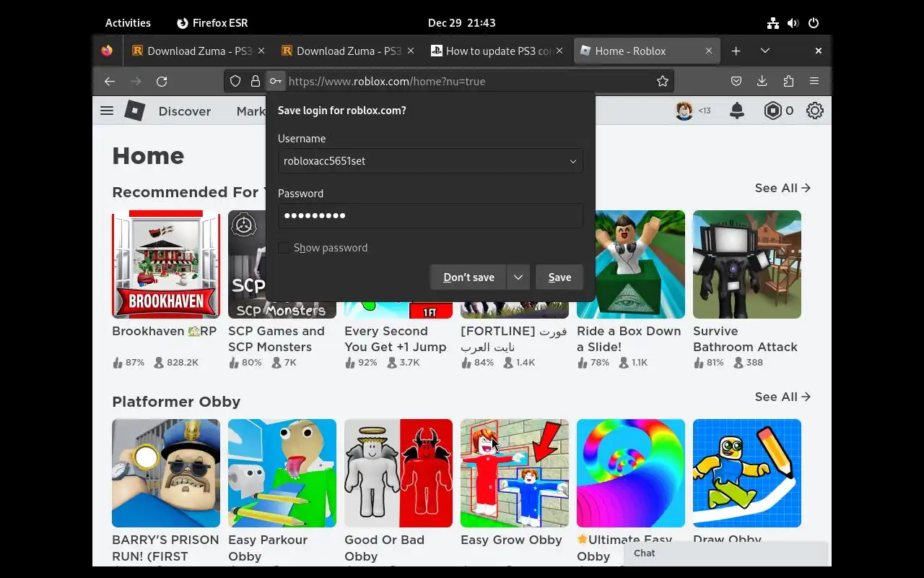This screenshot has height=578, width=924.
Task: Open Easy Grow Obby thumbnail
Action: coord(515,473)
